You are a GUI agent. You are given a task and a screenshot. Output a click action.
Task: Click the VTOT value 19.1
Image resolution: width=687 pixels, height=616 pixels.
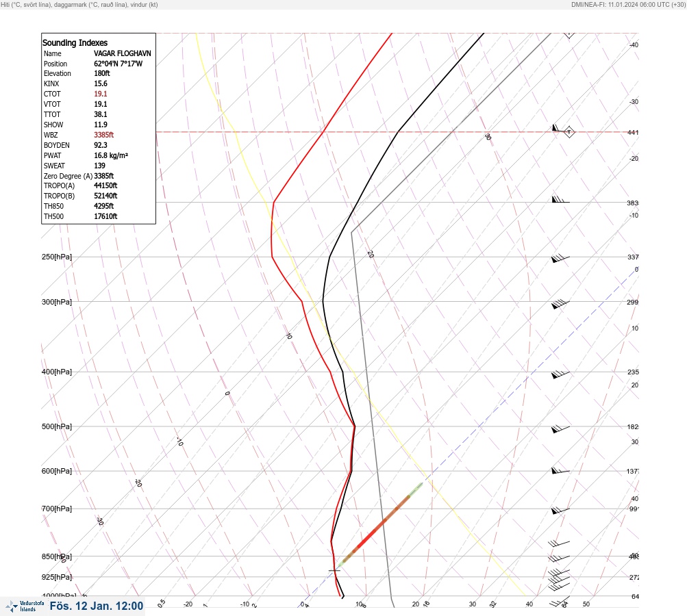pyautogui.click(x=101, y=104)
